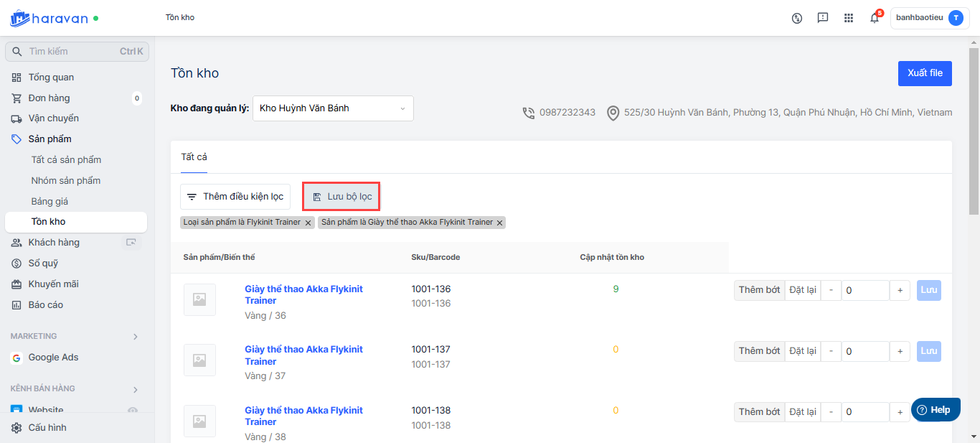Image resolution: width=980 pixels, height=443 pixels.
Task: Increase quantity with plus for SKU 1001-136
Action: point(900,290)
